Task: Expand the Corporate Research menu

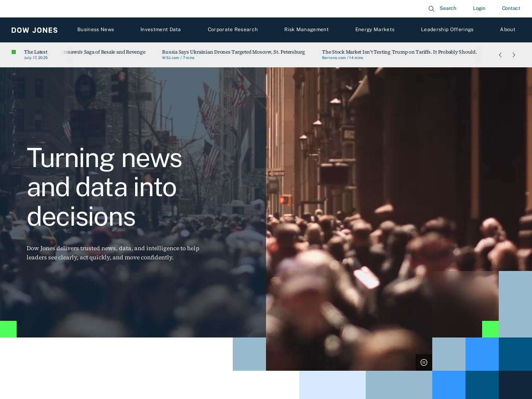Action: coord(233,30)
